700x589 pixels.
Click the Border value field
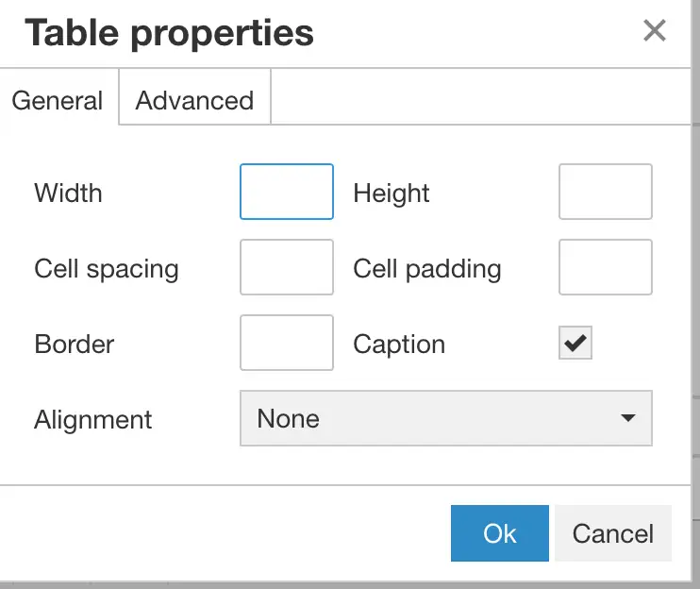[287, 343]
